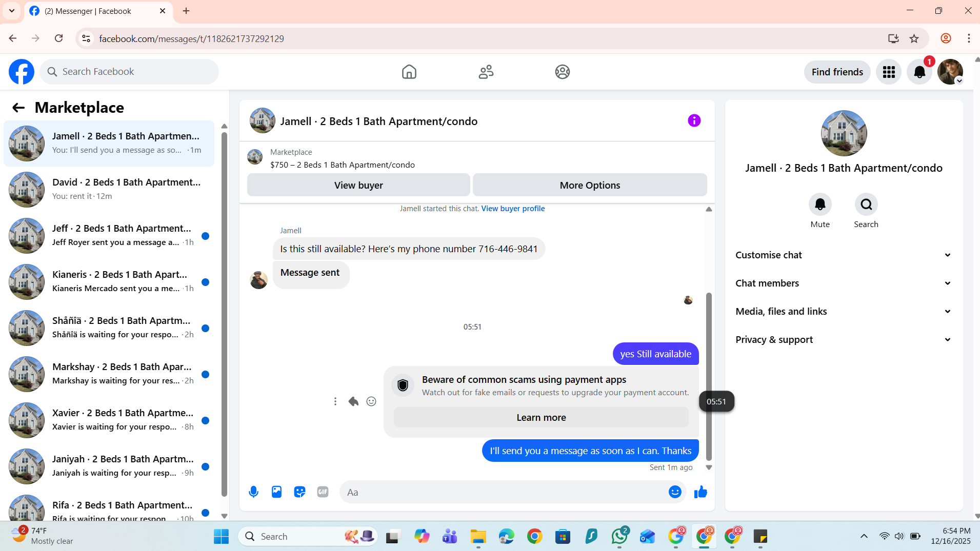This screenshot has height=551, width=980.
Task: Show hidden system tray icons
Action: (864, 536)
